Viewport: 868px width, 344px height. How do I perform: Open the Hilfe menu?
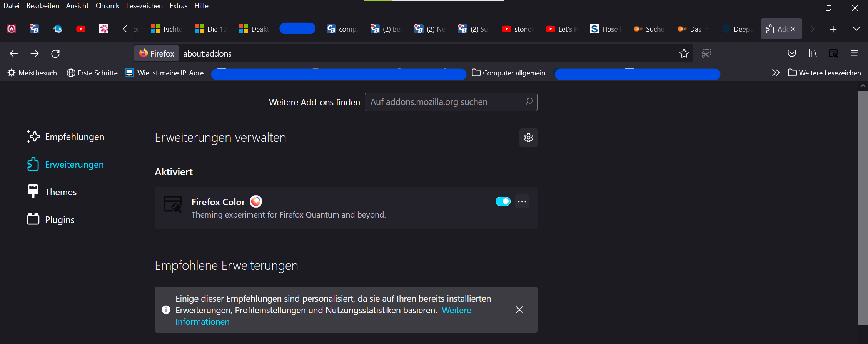click(201, 6)
